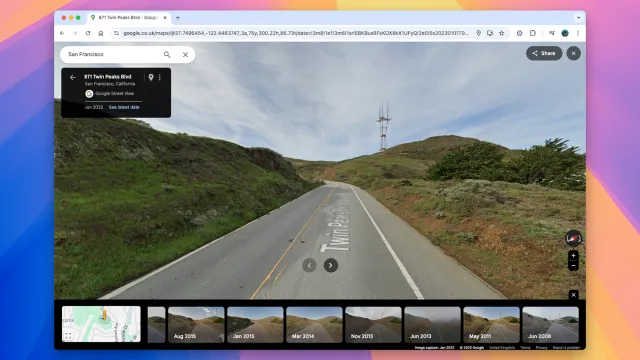Select the Jan 2015 imagery thumbnail

point(255,325)
